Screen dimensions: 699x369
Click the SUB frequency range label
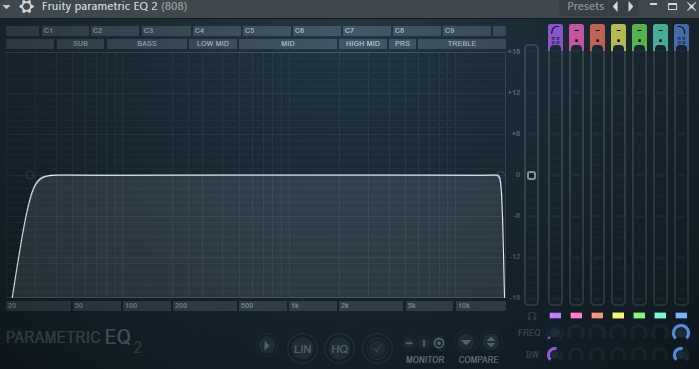[x=80, y=44]
